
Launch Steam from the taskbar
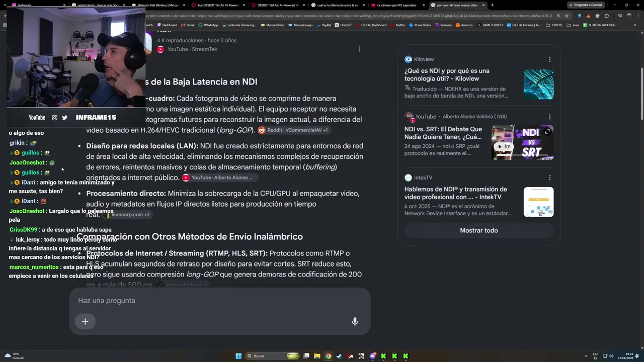point(339,356)
